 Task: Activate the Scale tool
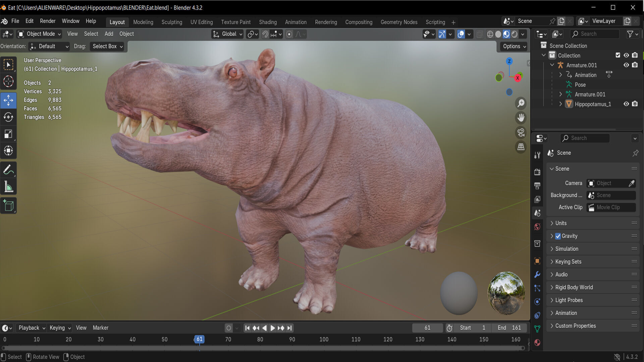pos(8,134)
